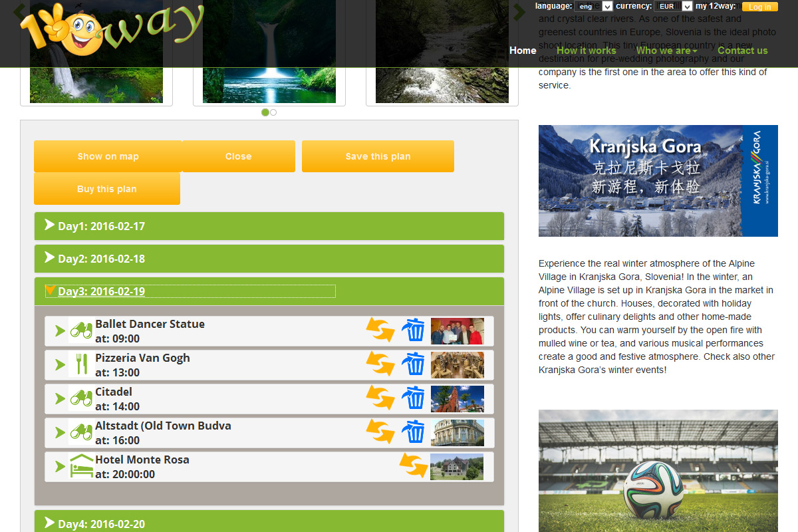Click the Log in button
The image size is (798, 532).
point(760,7)
